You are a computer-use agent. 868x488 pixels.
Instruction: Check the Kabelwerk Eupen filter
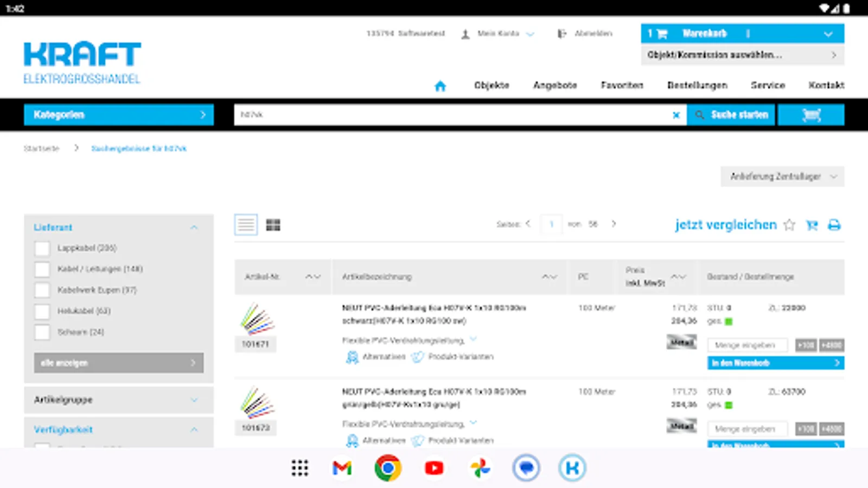click(x=42, y=290)
